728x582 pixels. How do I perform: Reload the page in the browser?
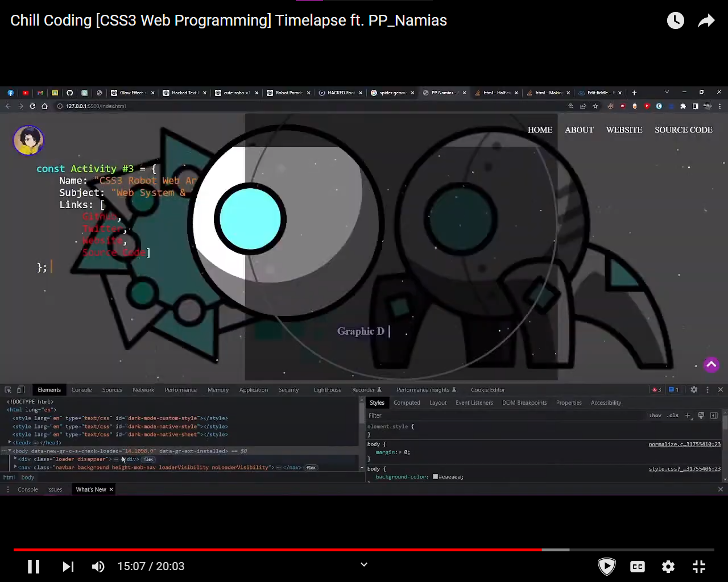pyautogui.click(x=32, y=106)
